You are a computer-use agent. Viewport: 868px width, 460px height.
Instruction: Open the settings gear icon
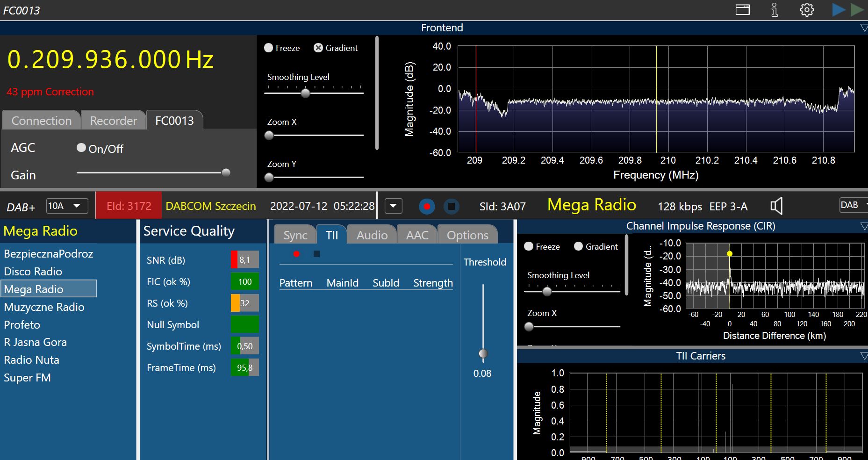tap(807, 10)
